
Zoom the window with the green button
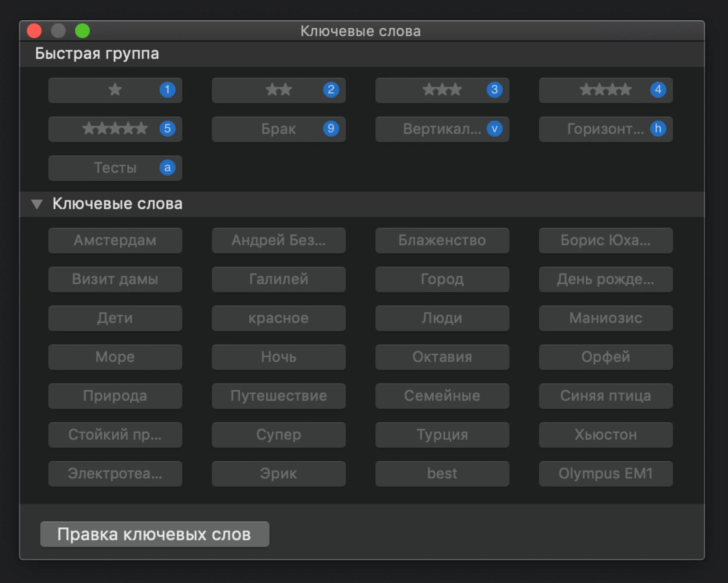[x=82, y=31]
